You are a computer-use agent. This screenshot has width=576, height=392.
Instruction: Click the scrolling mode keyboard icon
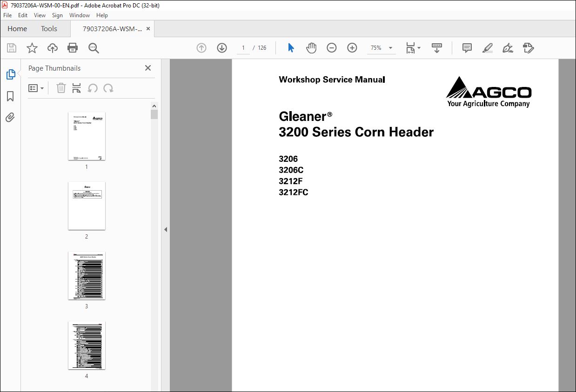click(437, 48)
